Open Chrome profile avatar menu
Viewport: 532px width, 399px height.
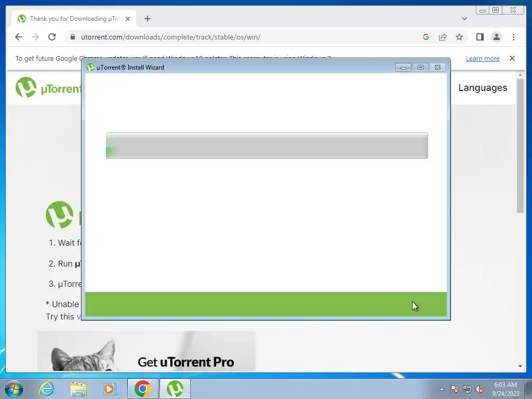(x=496, y=37)
